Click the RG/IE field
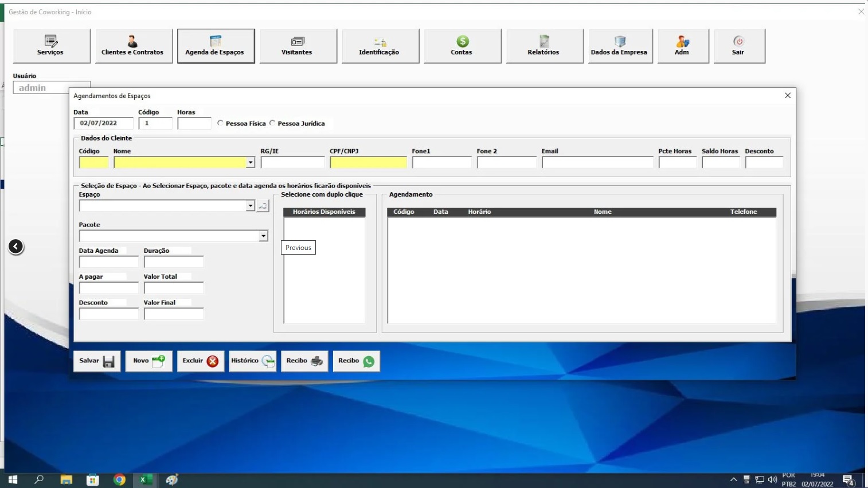 click(292, 163)
